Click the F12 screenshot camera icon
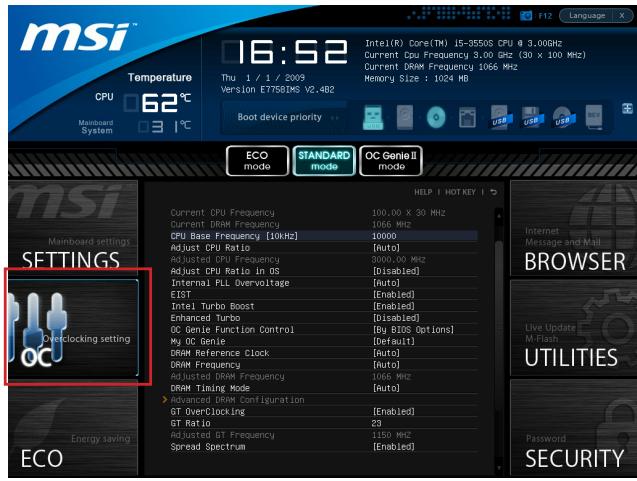This screenshot has height=481, width=637. [x=526, y=16]
